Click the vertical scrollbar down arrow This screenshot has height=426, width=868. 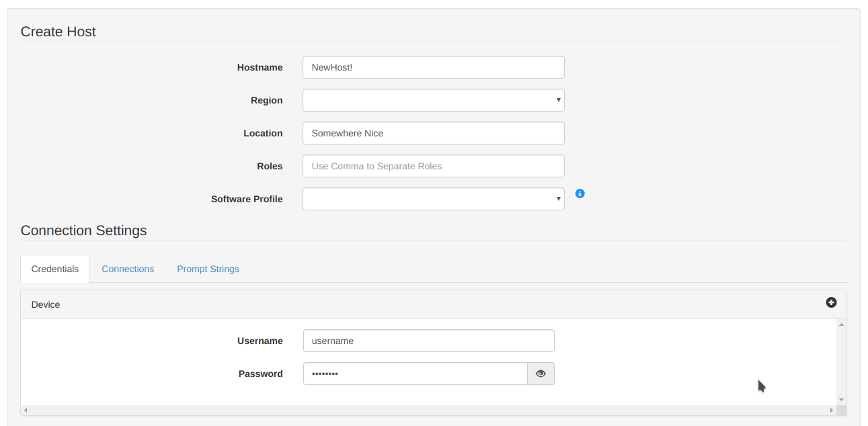(841, 399)
